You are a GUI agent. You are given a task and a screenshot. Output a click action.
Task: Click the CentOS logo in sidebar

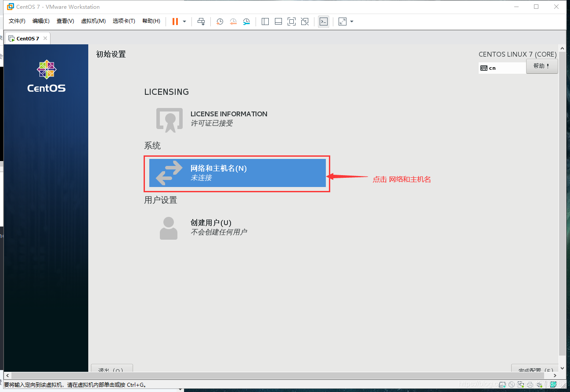pyautogui.click(x=46, y=76)
